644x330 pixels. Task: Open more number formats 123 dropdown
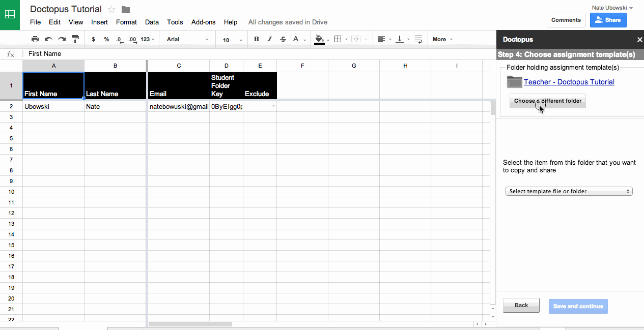(147, 39)
